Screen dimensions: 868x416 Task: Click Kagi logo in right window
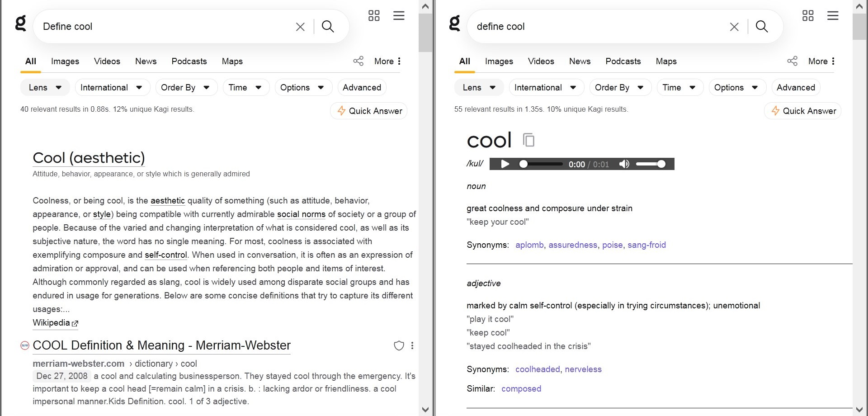click(x=455, y=23)
